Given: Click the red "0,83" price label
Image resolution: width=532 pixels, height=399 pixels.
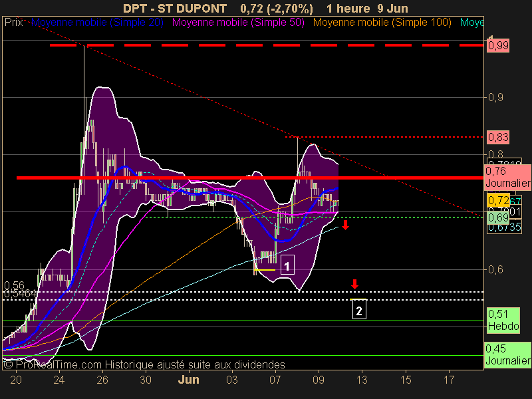Looking at the screenshot, I should click(497, 138).
